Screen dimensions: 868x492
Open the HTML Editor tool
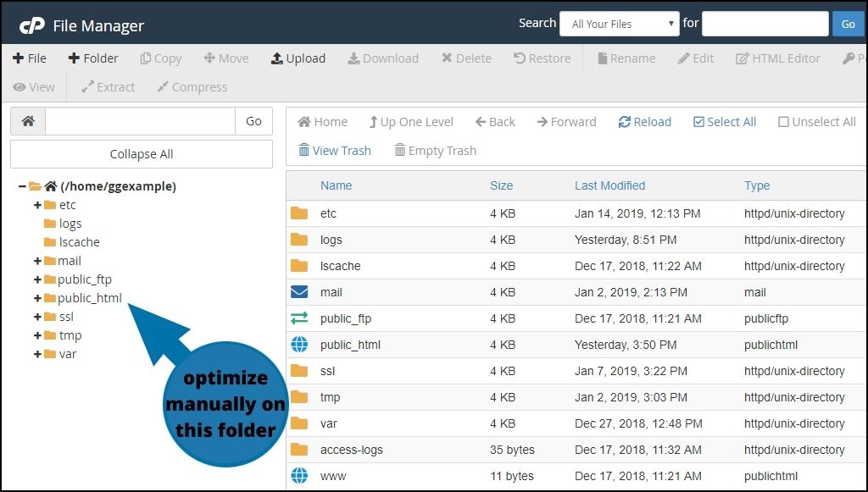(x=778, y=58)
